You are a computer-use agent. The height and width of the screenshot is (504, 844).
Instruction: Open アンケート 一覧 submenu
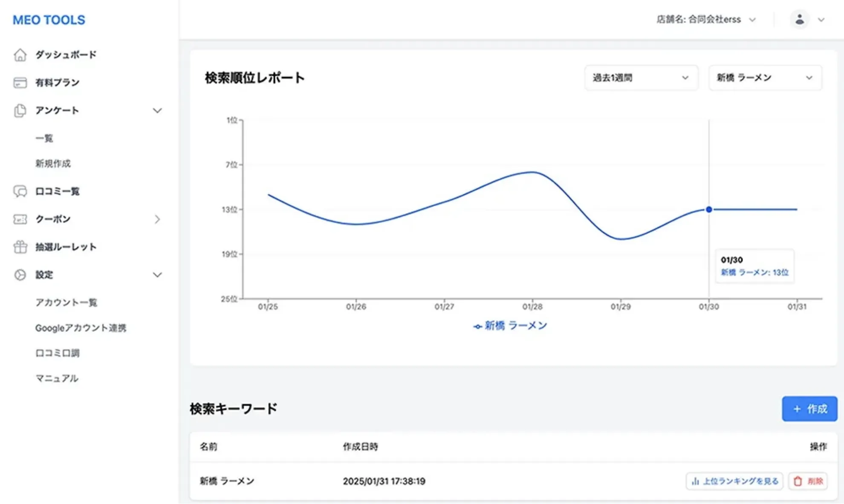tap(44, 138)
